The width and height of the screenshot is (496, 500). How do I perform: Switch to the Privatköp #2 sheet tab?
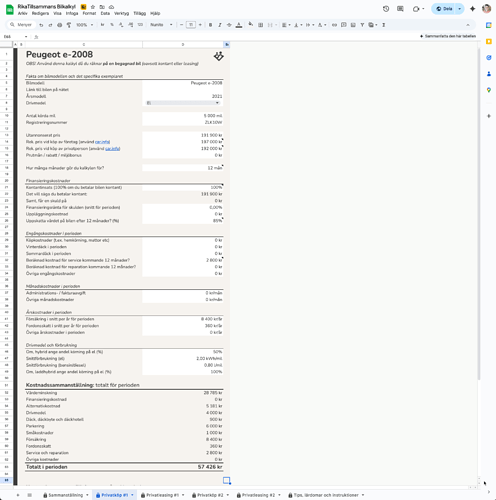(x=210, y=495)
